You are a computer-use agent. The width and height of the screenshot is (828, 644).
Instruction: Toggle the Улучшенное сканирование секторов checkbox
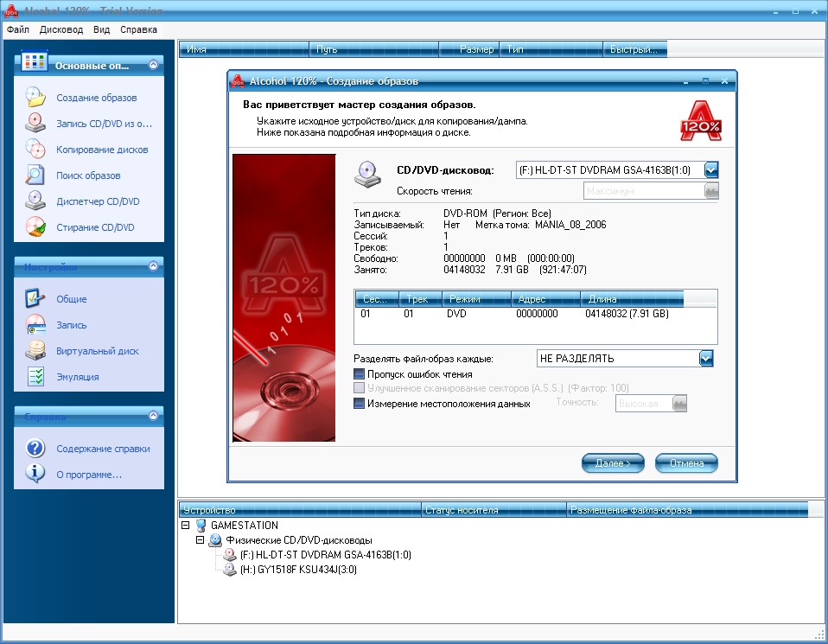coord(359,388)
